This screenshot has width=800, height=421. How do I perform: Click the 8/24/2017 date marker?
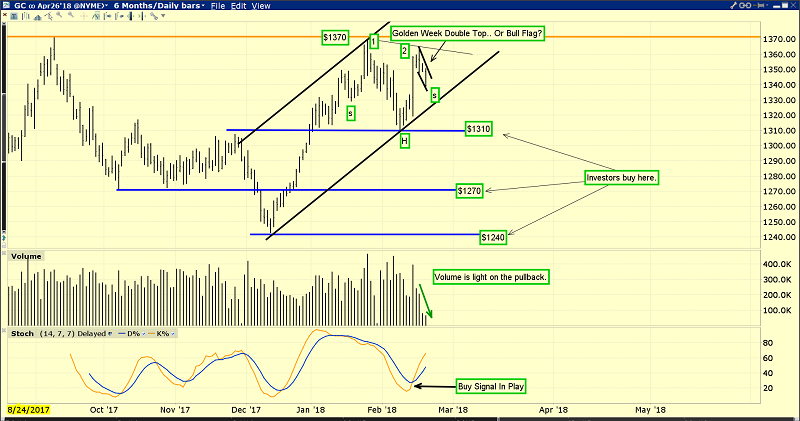tap(29, 409)
